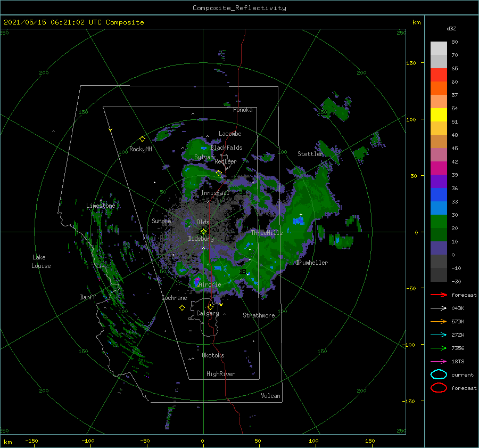This screenshot has width=479, height=448.
Task: Click yellow diamond marker below Cochrane
Action: pyautogui.click(x=182, y=308)
